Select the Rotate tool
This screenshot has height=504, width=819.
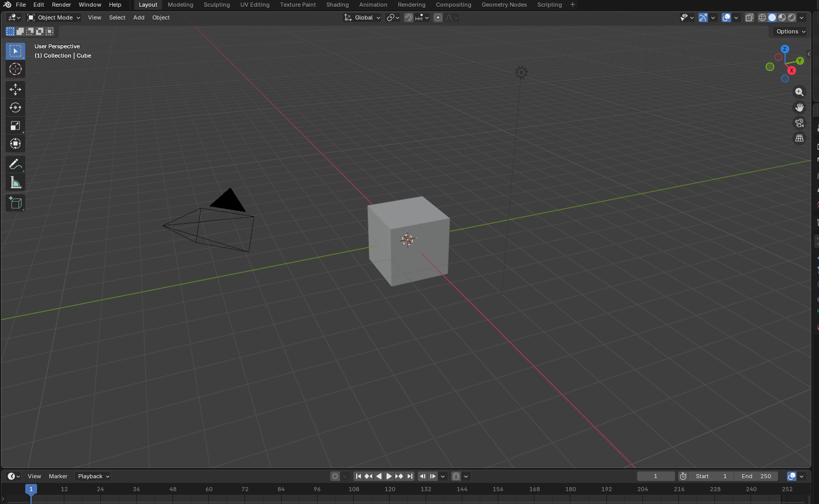coord(15,107)
